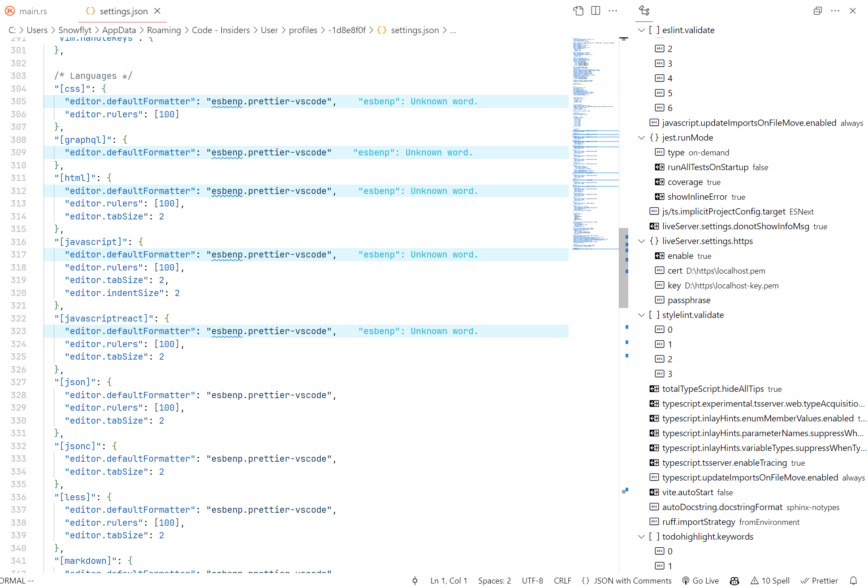Split the editor to the right
Screen dimensions: 868x588
(596, 11)
